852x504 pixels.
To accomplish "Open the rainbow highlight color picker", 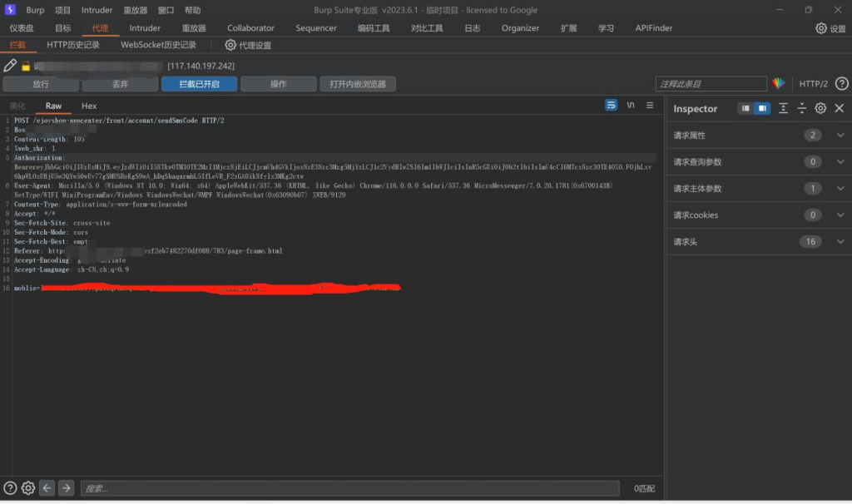I will 779,84.
